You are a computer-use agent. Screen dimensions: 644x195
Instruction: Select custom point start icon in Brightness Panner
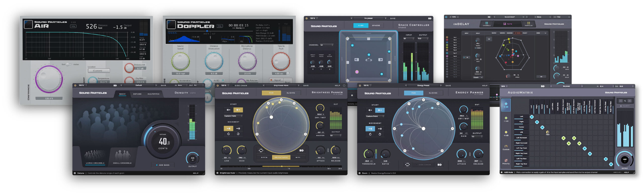(238, 110)
